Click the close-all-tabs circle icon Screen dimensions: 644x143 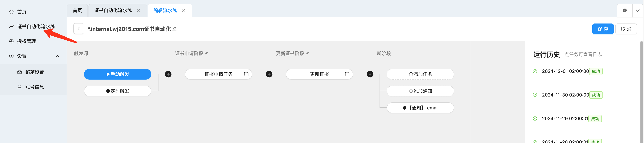point(624,10)
